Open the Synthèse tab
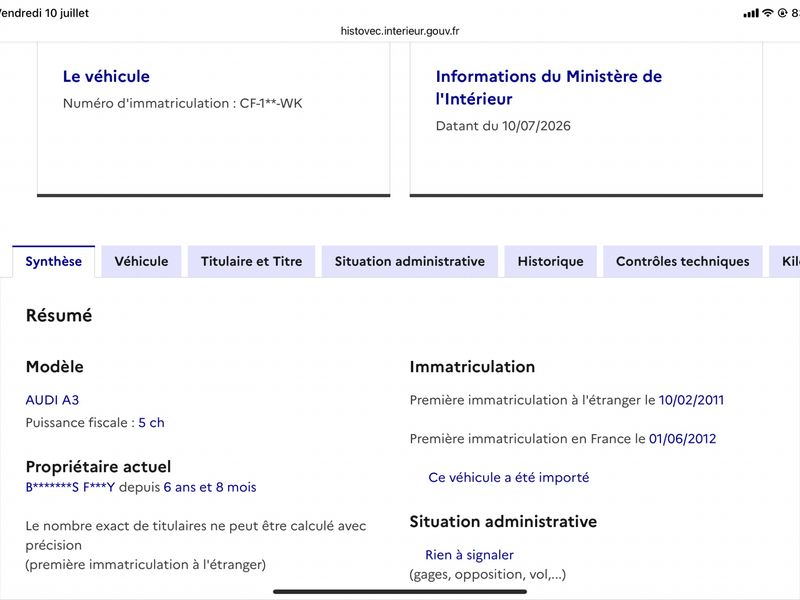This screenshot has height=600, width=800. pos(54,261)
